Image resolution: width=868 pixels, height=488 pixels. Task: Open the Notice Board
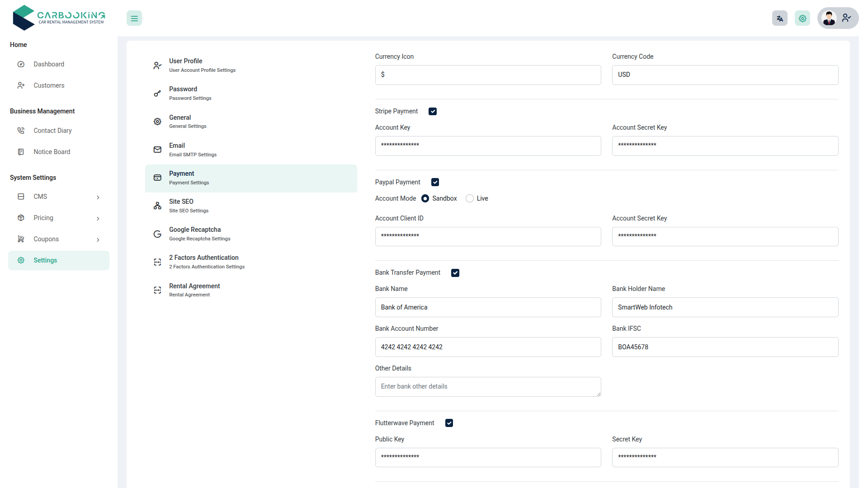[52, 152]
